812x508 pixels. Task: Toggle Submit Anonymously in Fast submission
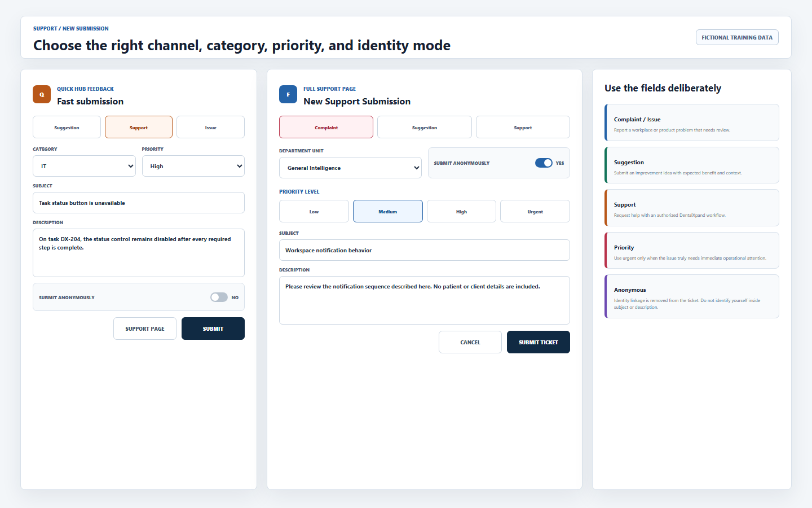(219, 297)
